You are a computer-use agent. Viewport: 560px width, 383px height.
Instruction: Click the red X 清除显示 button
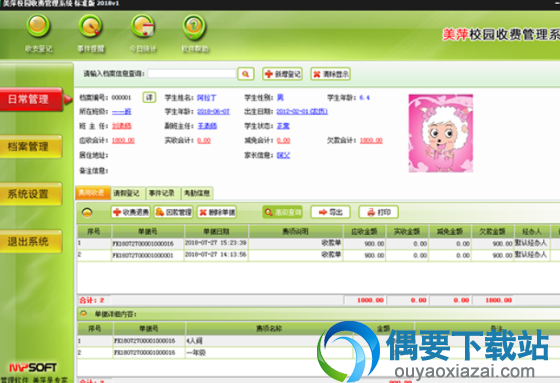(x=330, y=74)
